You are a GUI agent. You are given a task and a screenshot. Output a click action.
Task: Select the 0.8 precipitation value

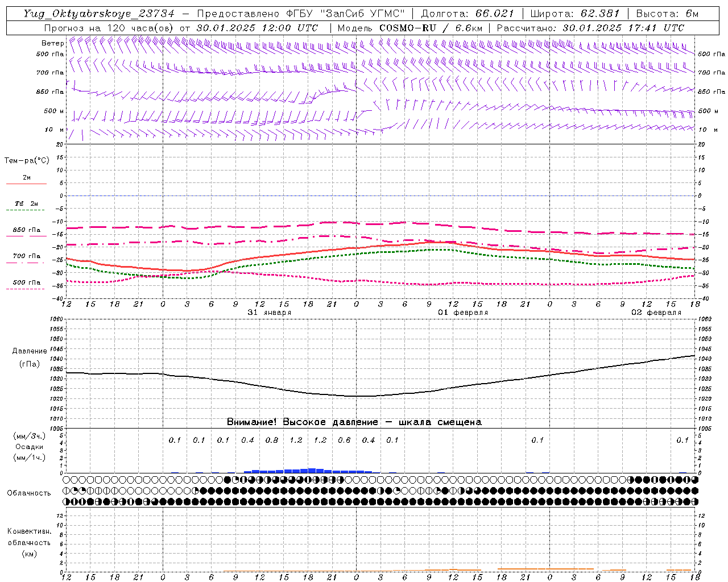tap(272, 440)
